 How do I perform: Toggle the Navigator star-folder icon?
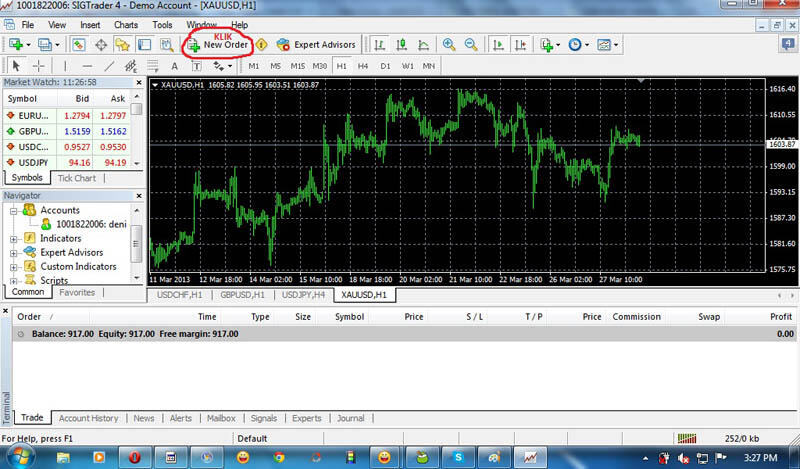(122, 45)
